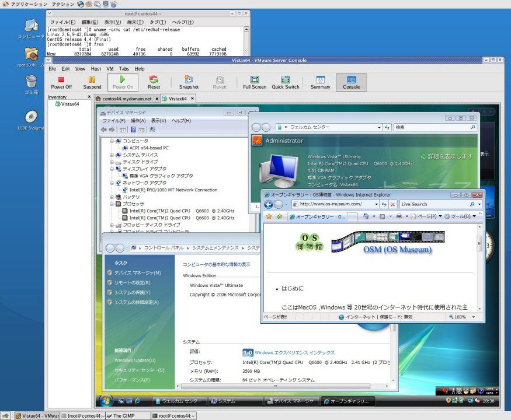The height and width of the screenshot is (420, 511).
Task: Click the OSM (OS Museum) heading link
Action: point(397,250)
